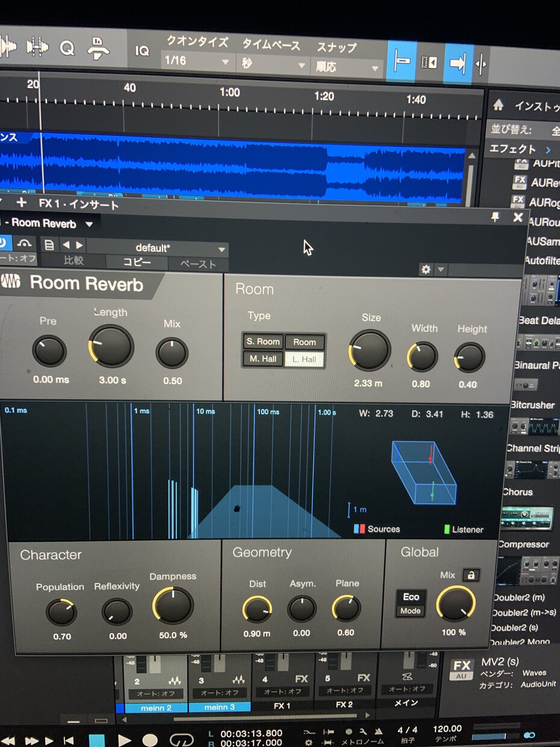Open the タイムベース 秒 dropdown
Image resolution: width=560 pixels, height=747 pixels.
pos(273,64)
